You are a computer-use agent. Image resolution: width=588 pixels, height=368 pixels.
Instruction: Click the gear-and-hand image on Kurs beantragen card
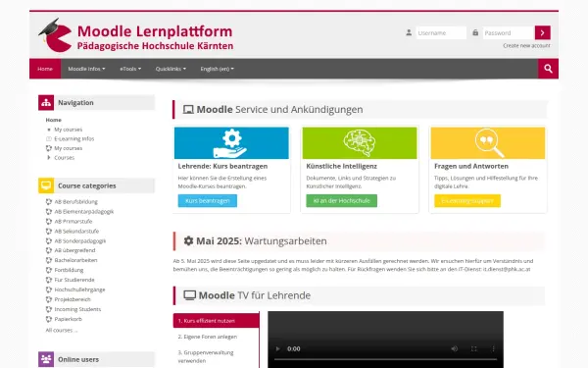[231, 143]
